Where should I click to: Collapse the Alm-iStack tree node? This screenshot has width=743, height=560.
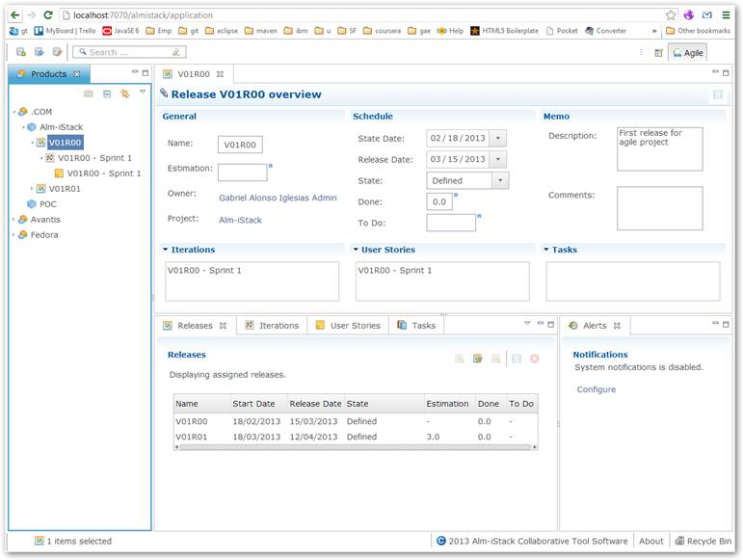coord(23,127)
